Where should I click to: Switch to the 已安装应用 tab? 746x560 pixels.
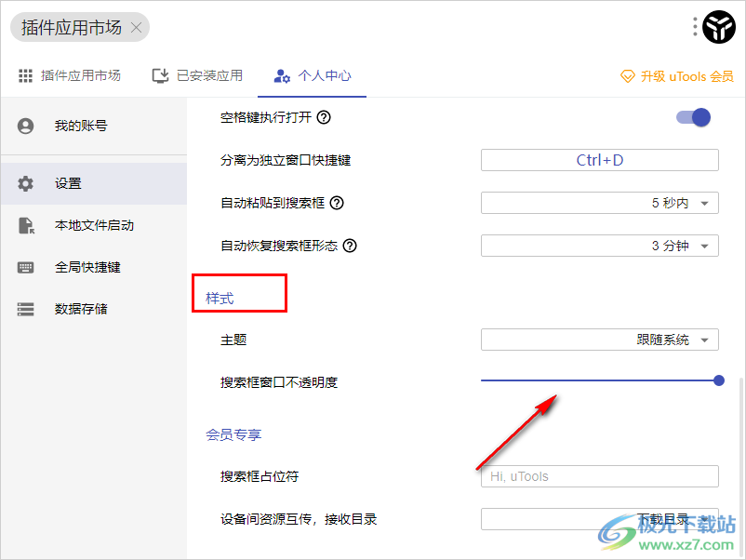[197, 75]
